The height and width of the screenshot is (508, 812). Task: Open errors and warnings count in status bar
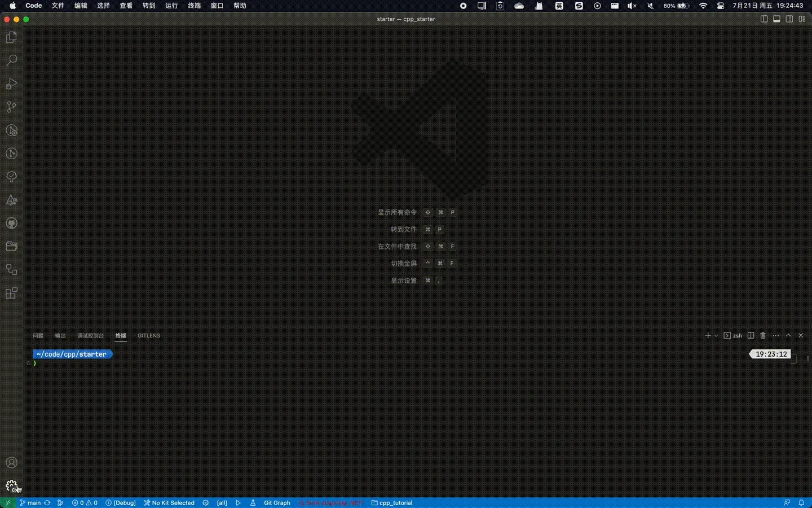[x=85, y=503]
